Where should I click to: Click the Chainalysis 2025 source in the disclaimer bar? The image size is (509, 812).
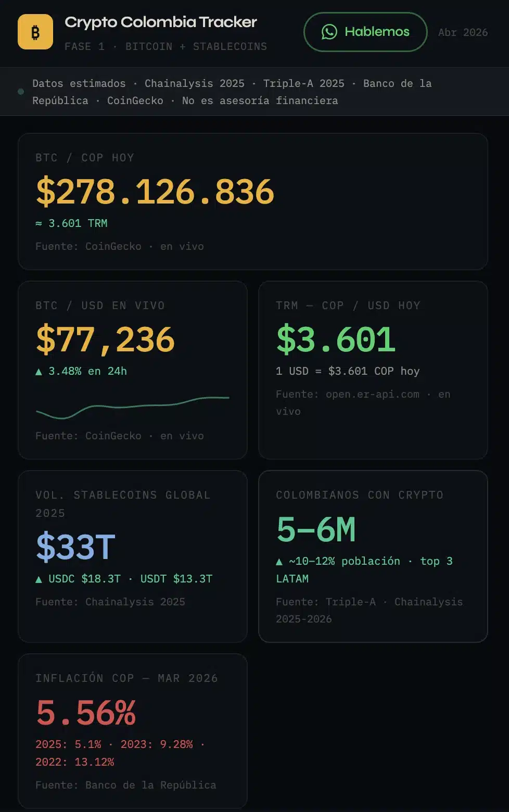195,83
